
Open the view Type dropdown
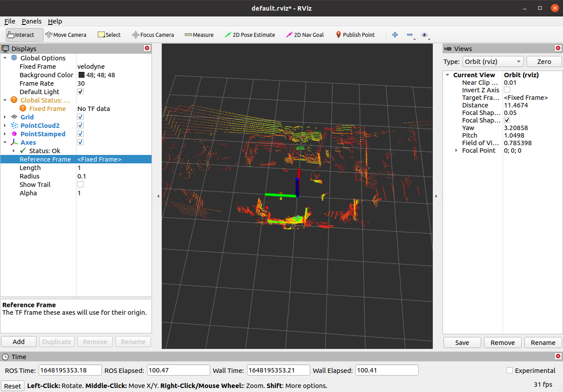[493, 62]
